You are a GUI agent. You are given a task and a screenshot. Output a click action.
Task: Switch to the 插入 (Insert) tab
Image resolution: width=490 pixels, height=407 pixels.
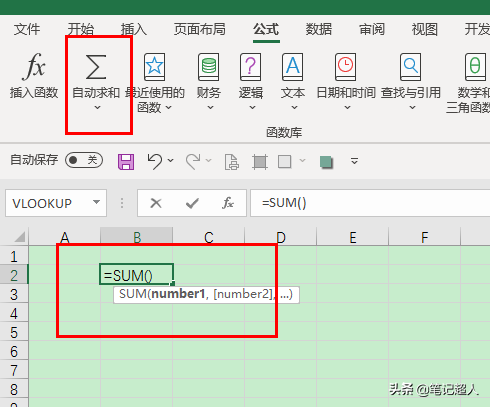click(x=134, y=29)
